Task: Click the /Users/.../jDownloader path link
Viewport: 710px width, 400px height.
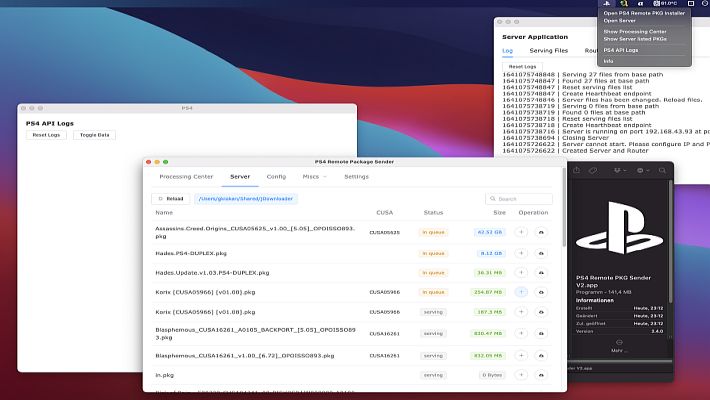Action: [246, 199]
